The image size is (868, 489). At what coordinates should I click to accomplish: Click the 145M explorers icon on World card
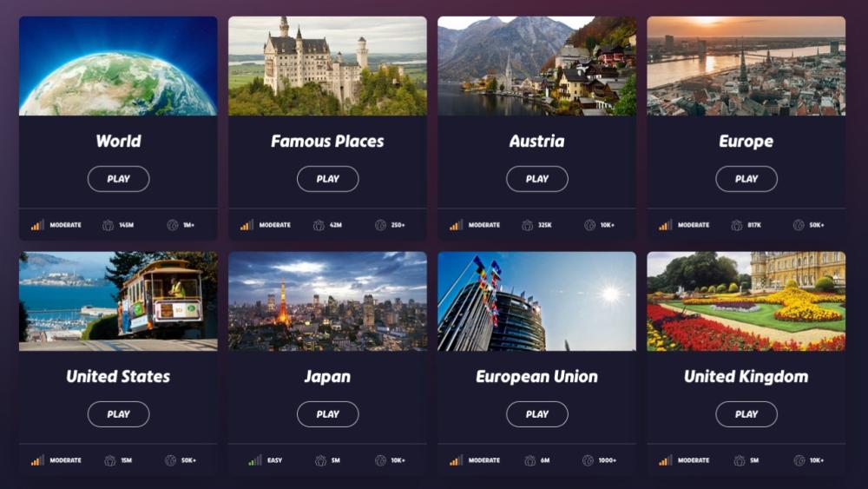click(108, 225)
